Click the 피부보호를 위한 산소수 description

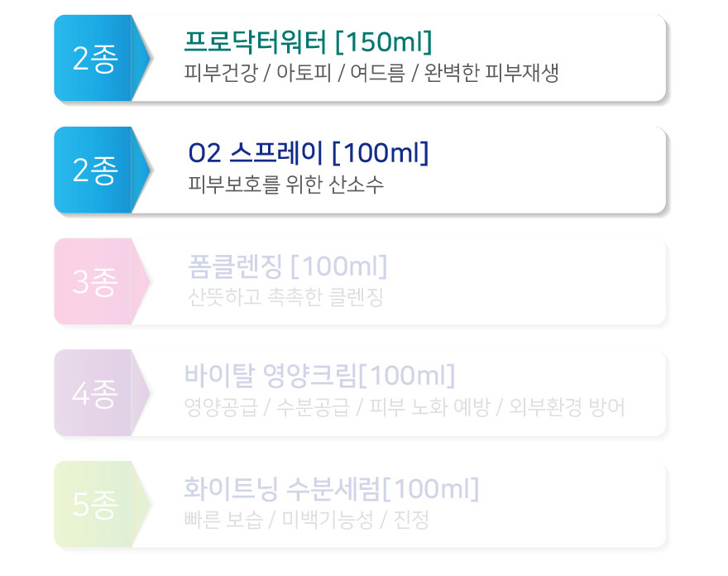[286, 185]
